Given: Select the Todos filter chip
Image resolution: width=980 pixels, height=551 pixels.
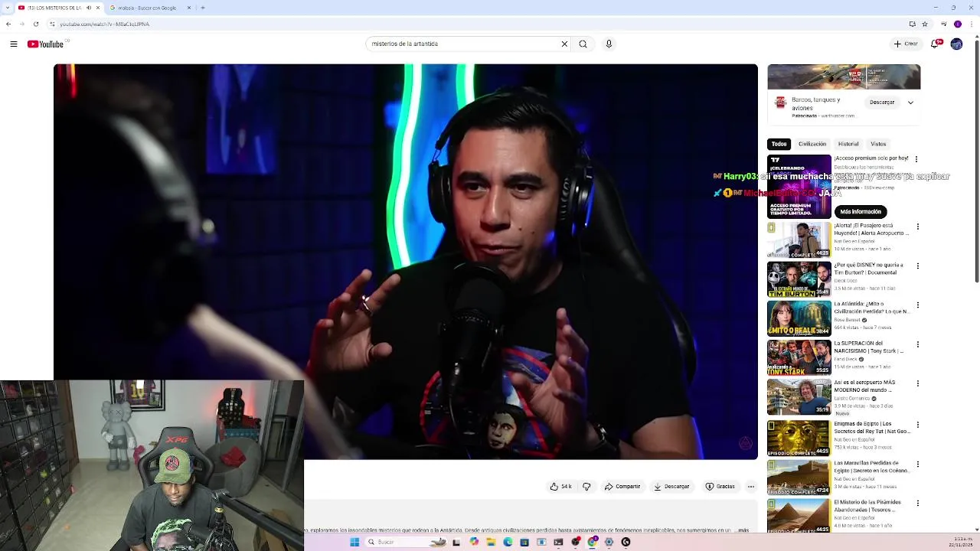Looking at the screenshot, I should (779, 144).
